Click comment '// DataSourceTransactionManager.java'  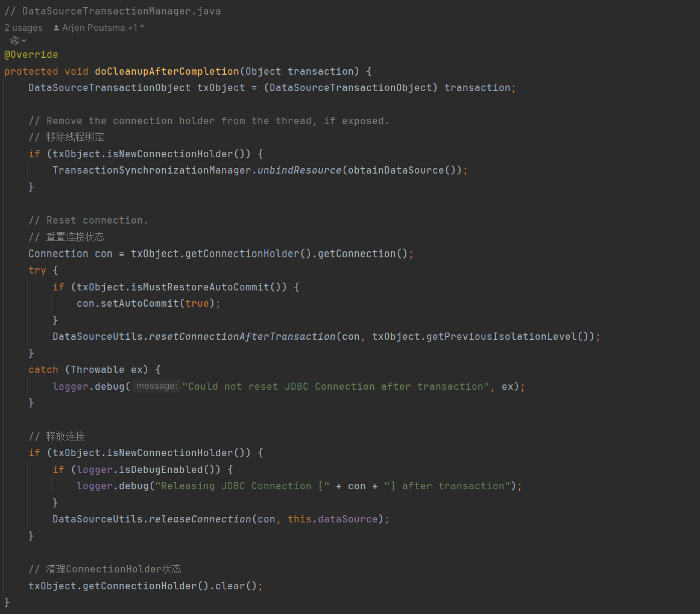tap(113, 11)
